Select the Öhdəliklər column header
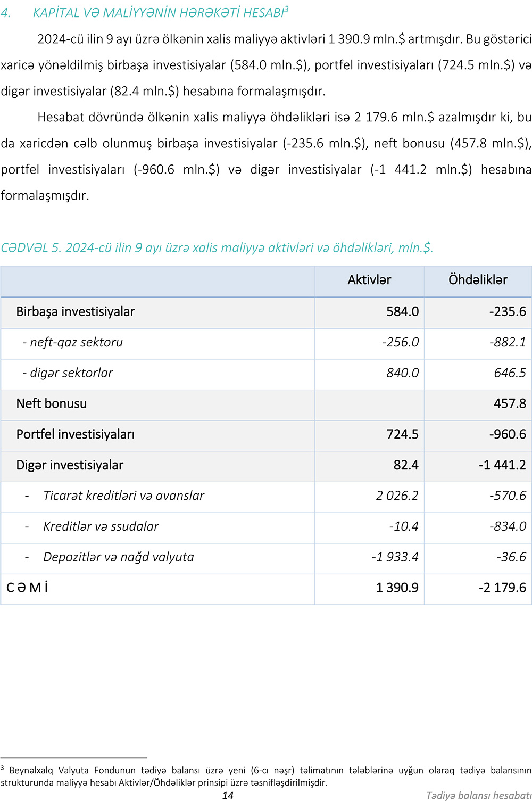Viewport: 532px width, 801px height. pos(478,280)
